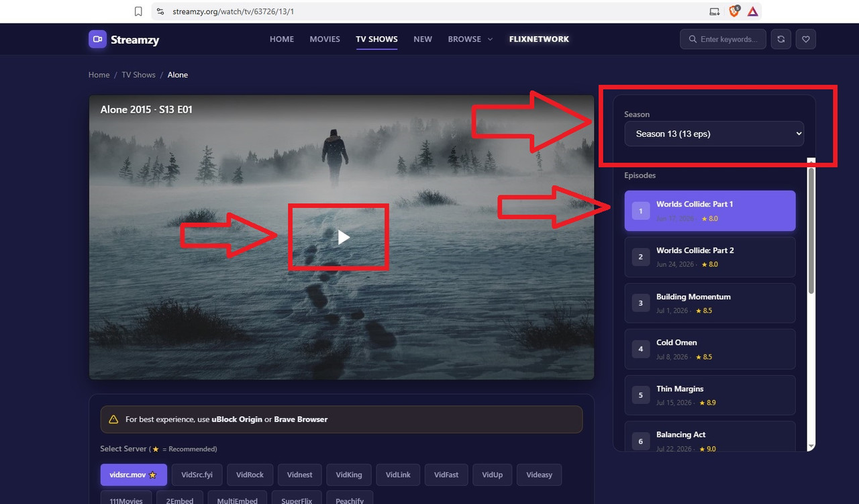859x504 pixels.
Task: Click the 'Alone 2015 · S13 E01' title
Action: 146,109
